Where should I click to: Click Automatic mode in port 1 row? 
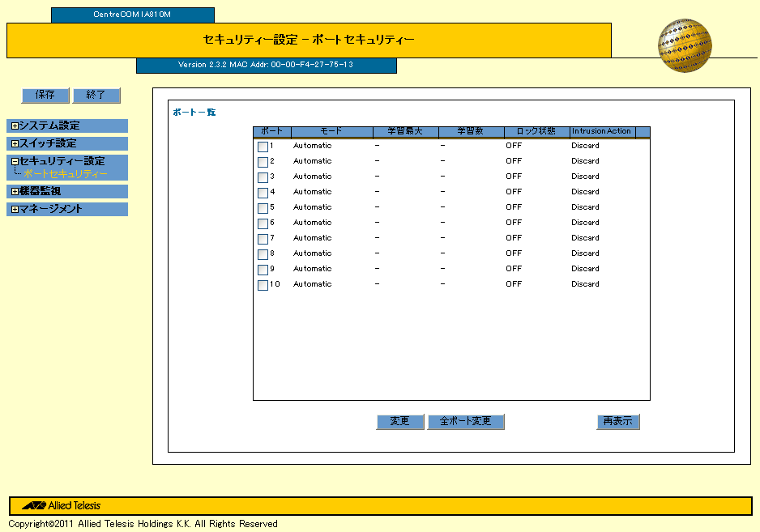pyautogui.click(x=312, y=146)
